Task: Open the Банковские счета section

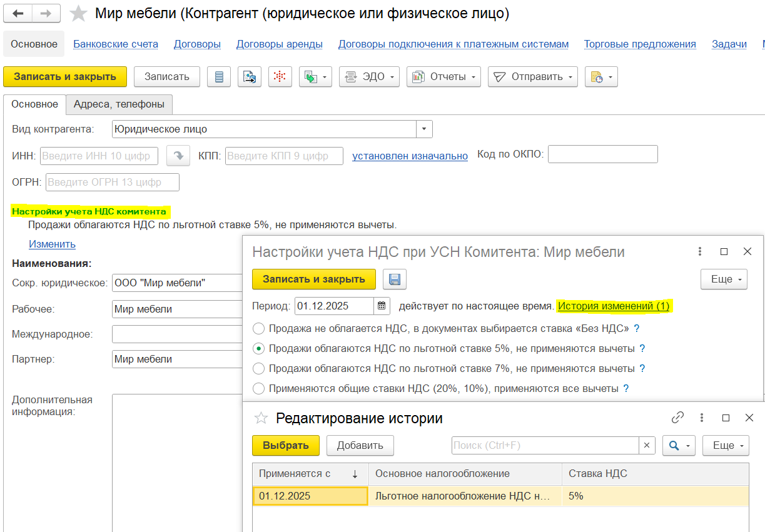Action: [116, 44]
